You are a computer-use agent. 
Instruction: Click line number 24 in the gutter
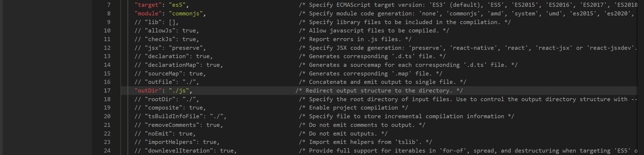coord(107,151)
